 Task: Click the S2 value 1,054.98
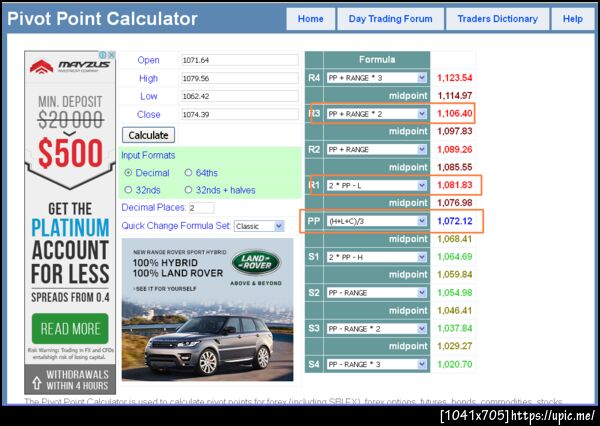coord(455,293)
